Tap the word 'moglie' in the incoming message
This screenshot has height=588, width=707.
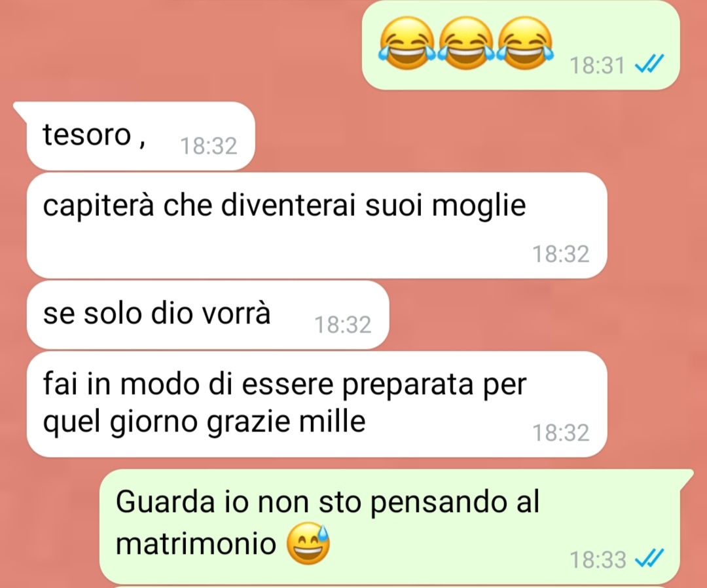point(479,206)
